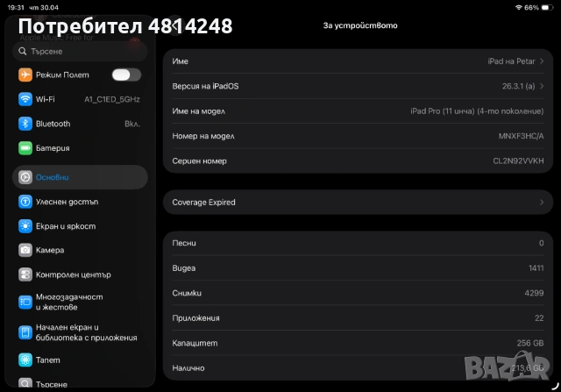Tap the model number MNXF3HC/A
This screenshot has width=561, height=392.
click(x=521, y=136)
